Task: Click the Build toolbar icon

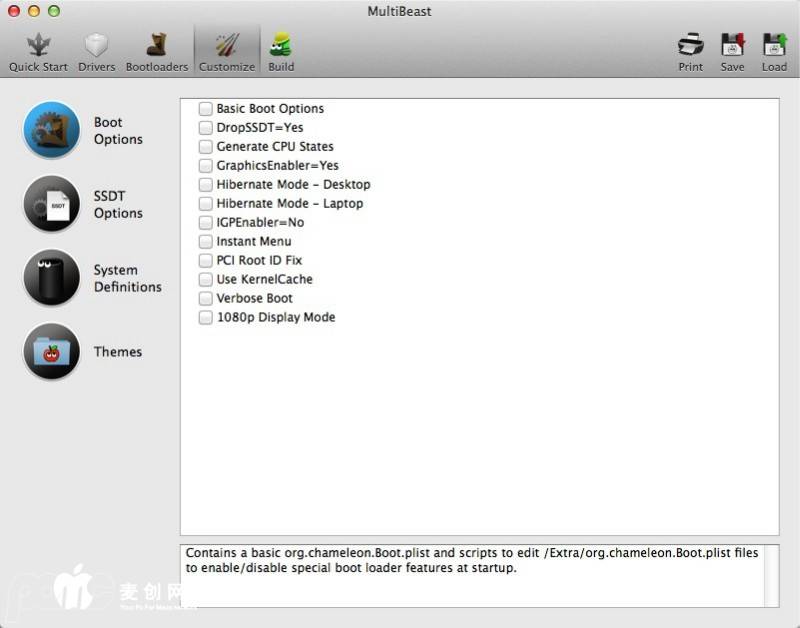Action: click(281, 51)
